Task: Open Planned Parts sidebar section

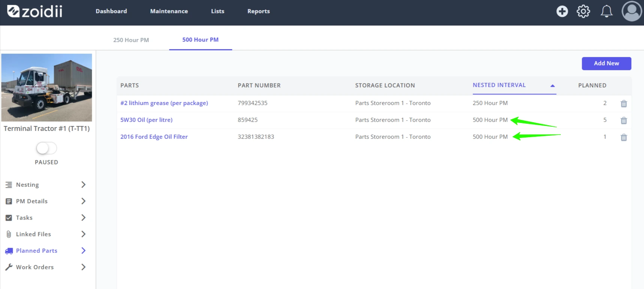Action: click(37, 250)
